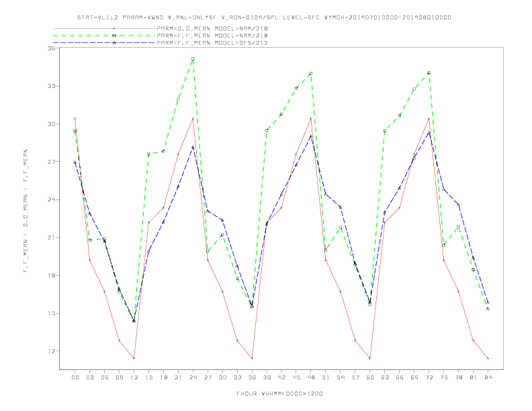This screenshot has height=411, width=532.
Task: Click y-axis tick value 21
Action: click(52, 237)
